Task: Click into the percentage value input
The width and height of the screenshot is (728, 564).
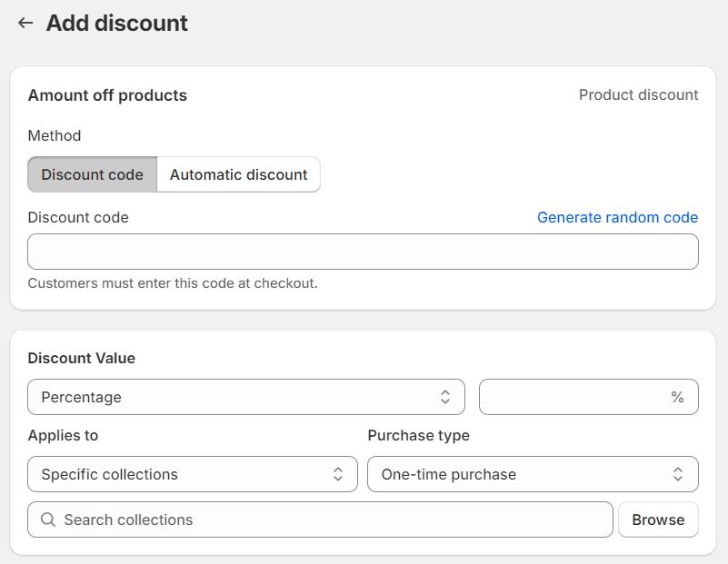Action: 574,397
